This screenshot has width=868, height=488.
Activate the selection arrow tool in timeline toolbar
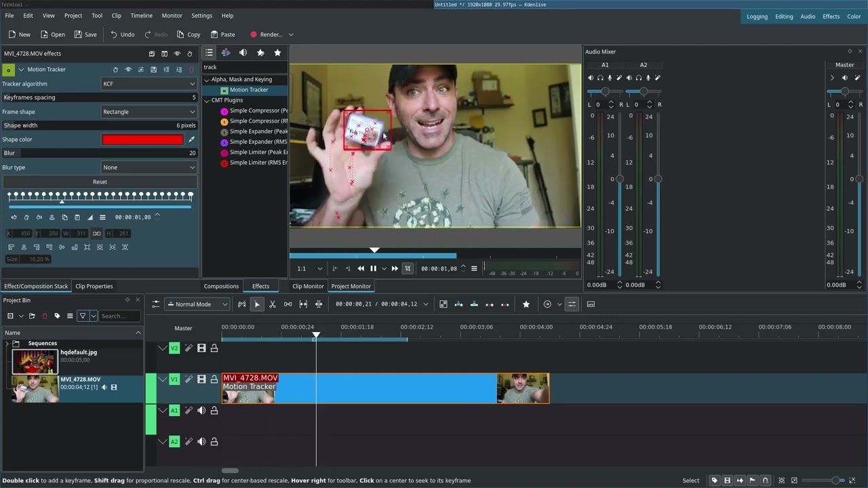pyautogui.click(x=257, y=304)
